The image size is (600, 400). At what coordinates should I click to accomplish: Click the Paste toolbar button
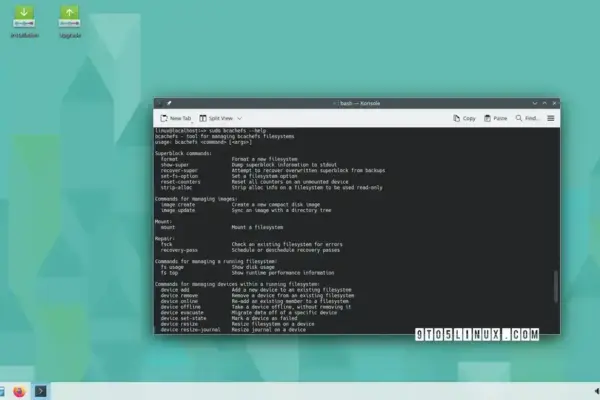(496, 118)
